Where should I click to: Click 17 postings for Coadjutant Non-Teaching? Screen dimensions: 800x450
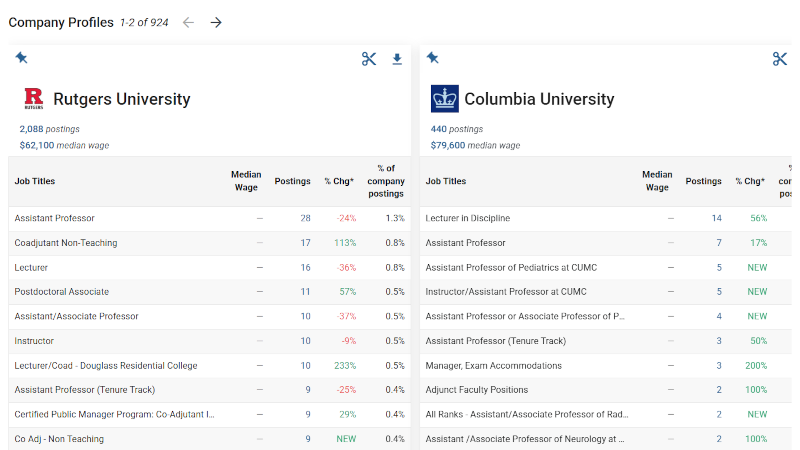[x=305, y=243]
